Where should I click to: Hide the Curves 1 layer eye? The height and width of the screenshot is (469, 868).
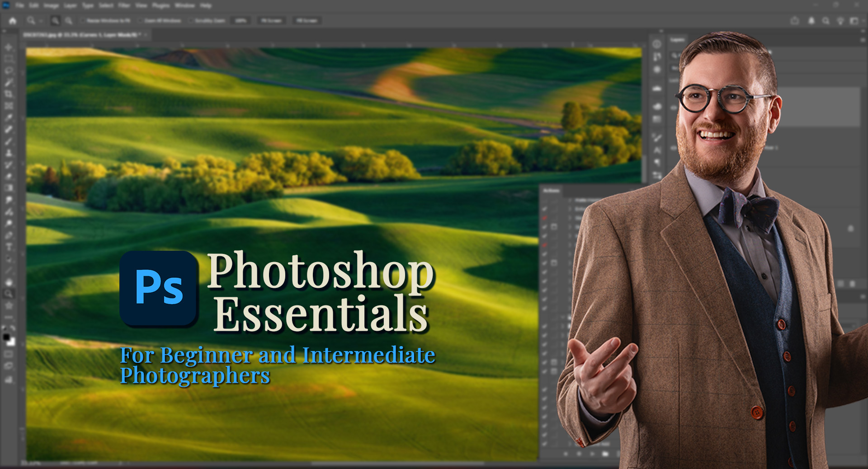674,108
